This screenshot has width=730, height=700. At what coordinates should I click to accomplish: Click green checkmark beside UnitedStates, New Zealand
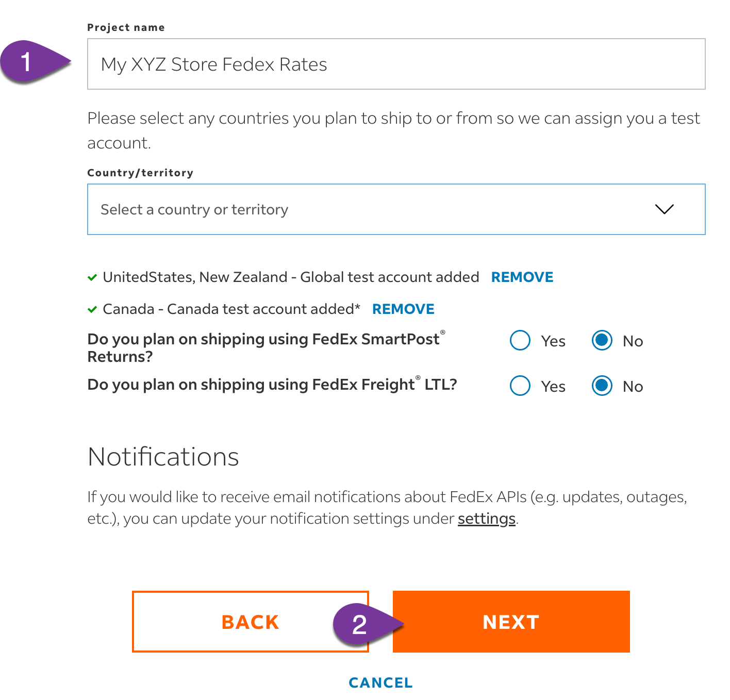pyautogui.click(x=92, y=277)
